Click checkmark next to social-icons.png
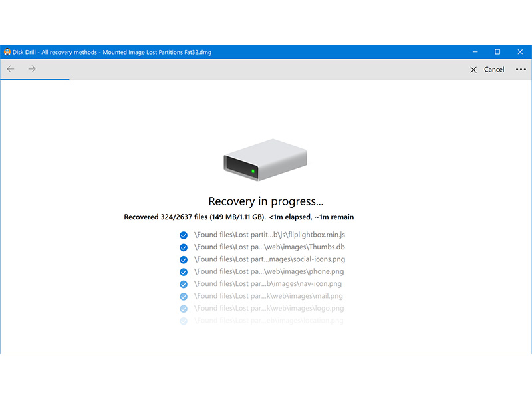The width and height of the screenshot is (532, 399). 184,259
